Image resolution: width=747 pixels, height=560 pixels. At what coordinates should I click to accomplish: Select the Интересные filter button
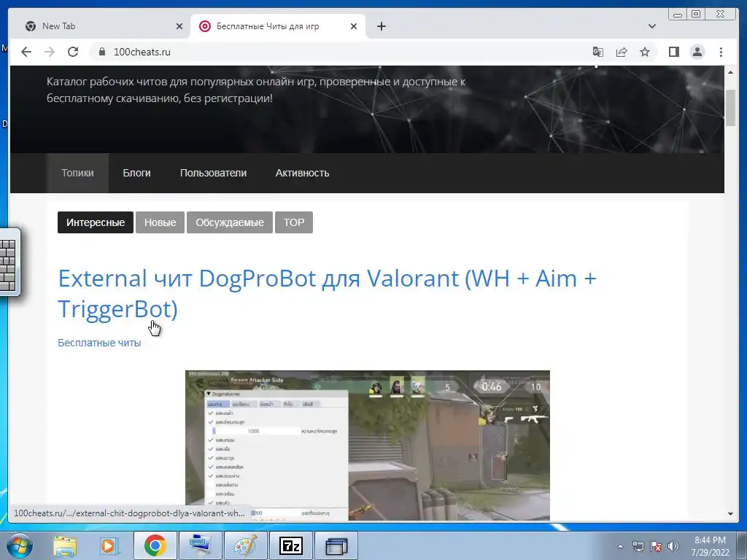pyautogui.click(x=96, y=222)
